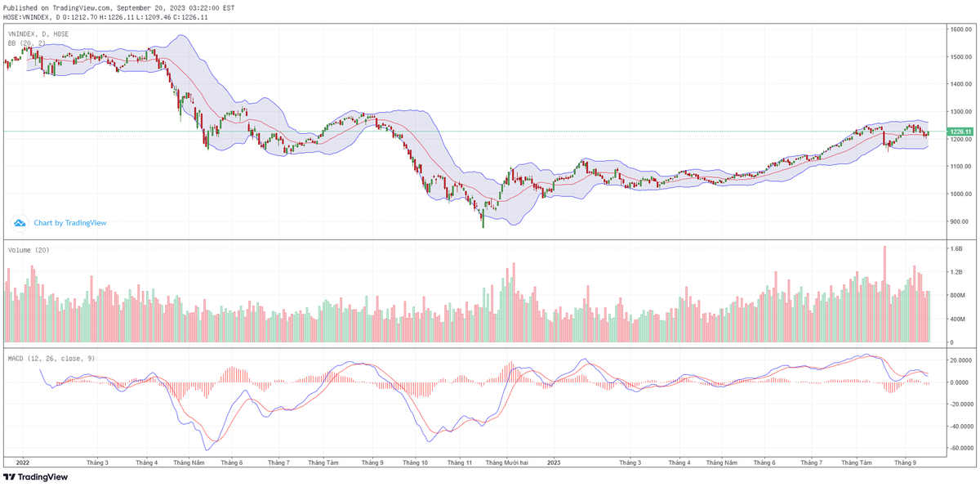Click the VNINDEX, D, HOSE symbol label

click(x=38, y=34)
